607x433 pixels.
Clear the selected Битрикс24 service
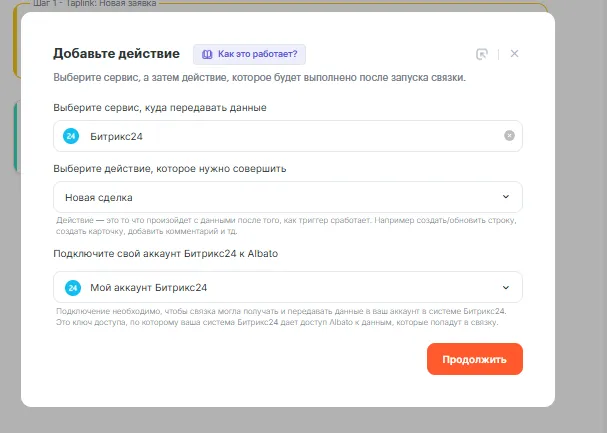(509, 136)
